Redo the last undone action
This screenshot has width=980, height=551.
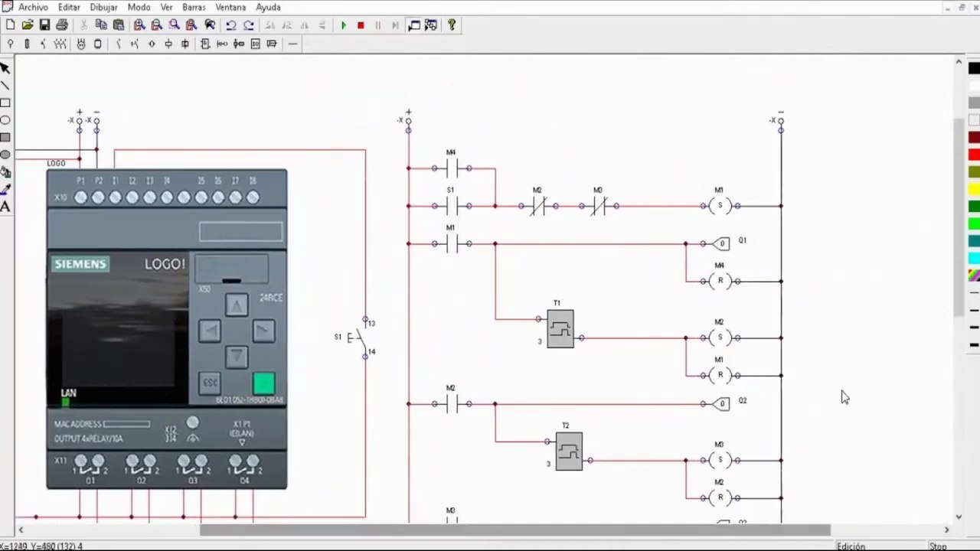click(249, 25)
